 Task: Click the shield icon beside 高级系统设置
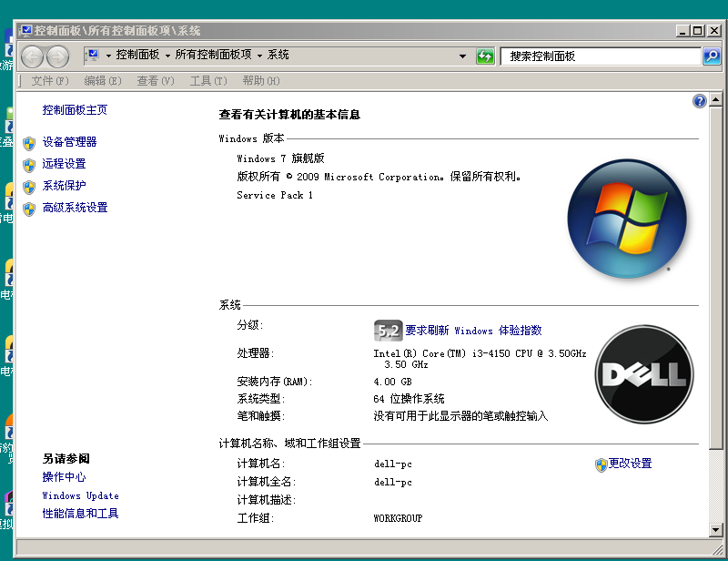point(29,209)
